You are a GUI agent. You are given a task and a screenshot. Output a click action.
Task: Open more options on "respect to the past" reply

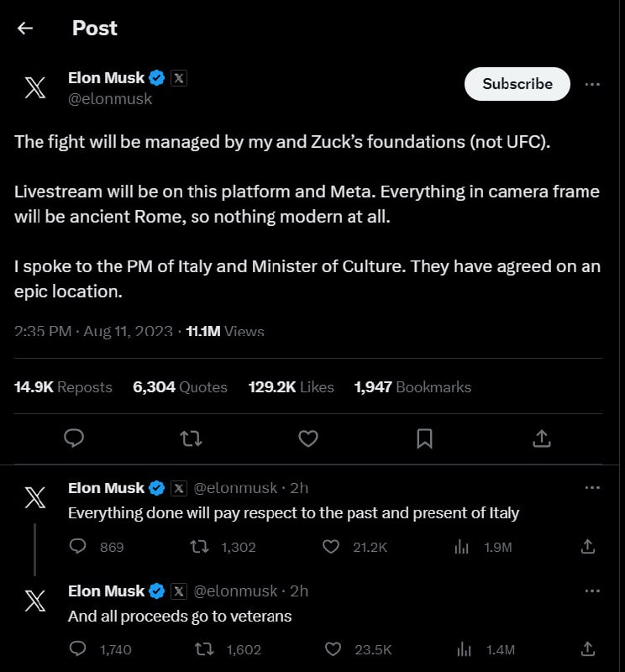coord(592,488)
